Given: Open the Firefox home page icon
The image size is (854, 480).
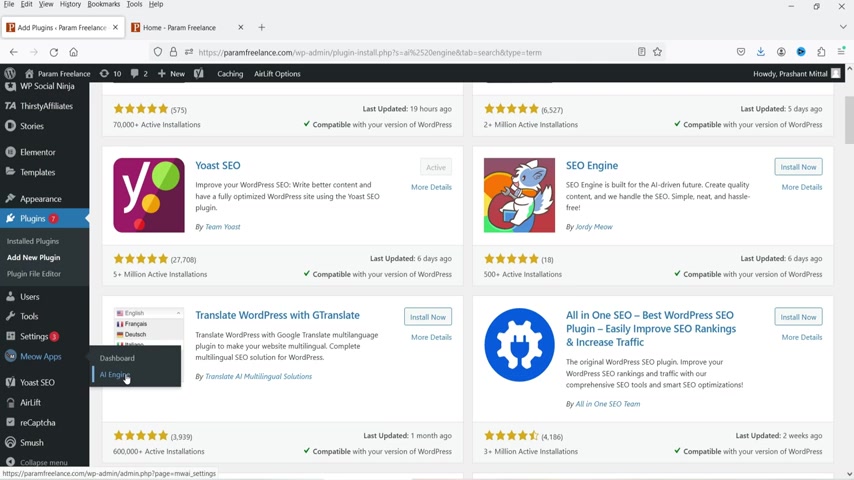Looking at the screenshot, I should [x=74, y=52].
